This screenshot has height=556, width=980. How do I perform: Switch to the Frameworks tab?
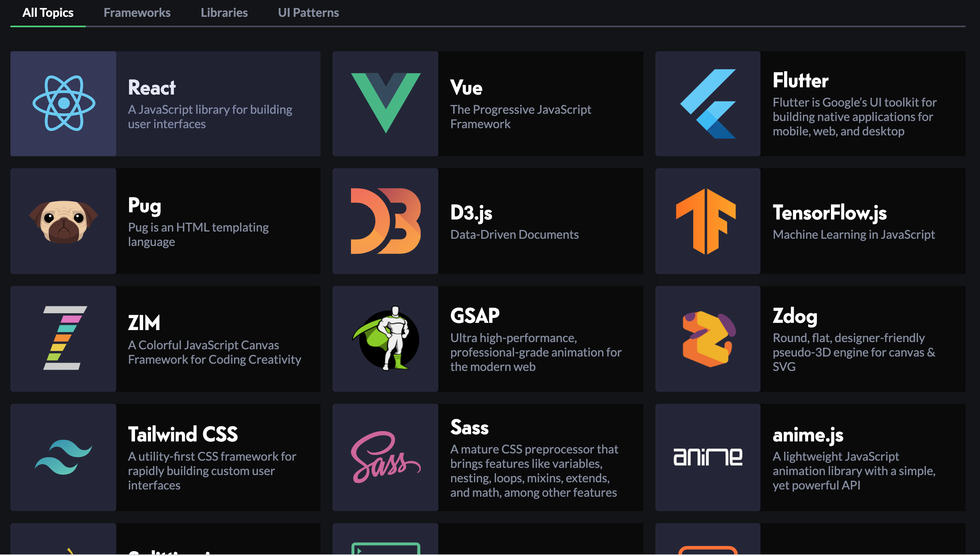(x=137, y=13)
